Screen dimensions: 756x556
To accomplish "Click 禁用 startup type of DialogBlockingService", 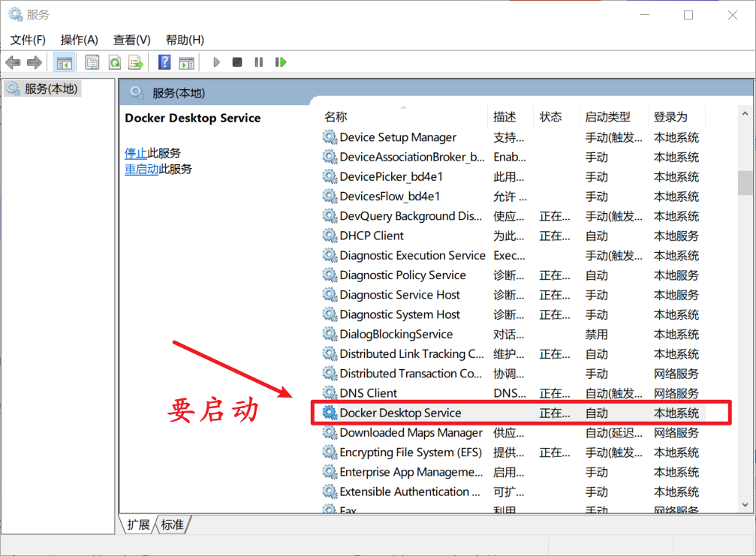I will click(x=596, y=335).
